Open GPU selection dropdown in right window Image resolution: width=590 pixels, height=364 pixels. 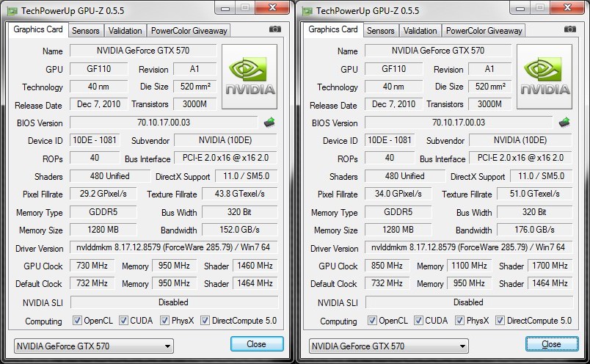pyautogui.click(x=389, y=346)
